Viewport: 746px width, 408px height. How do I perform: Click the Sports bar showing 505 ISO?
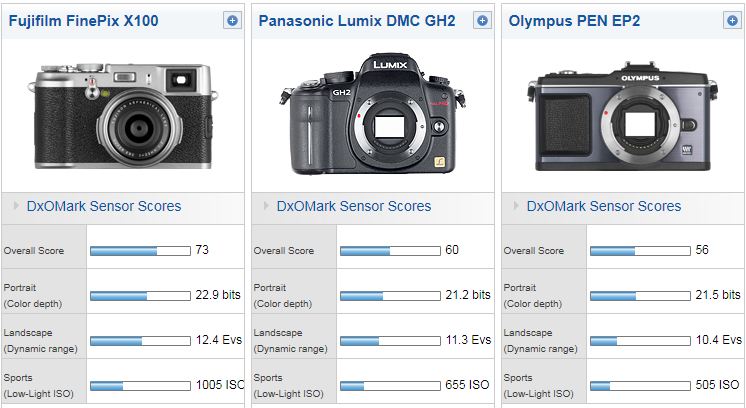[x=640, y=386]
